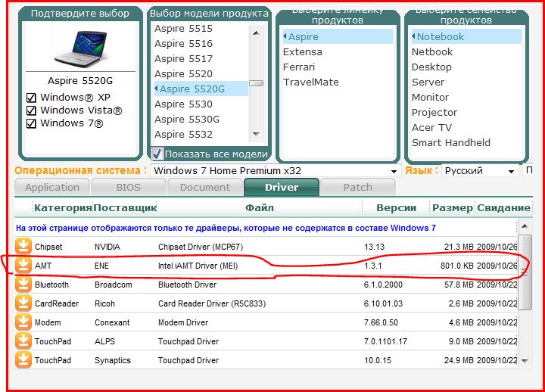
Task: Download the Broadcom Bluetooth Driver
Action: (23, 285)
